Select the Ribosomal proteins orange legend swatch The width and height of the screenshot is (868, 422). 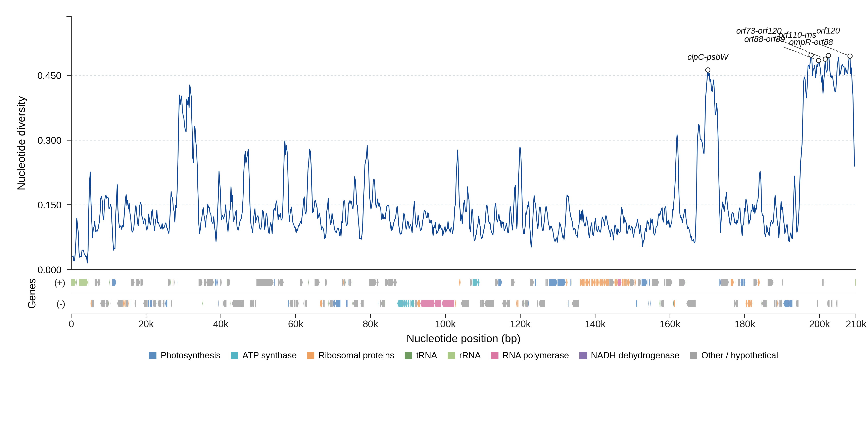point(311,355)
